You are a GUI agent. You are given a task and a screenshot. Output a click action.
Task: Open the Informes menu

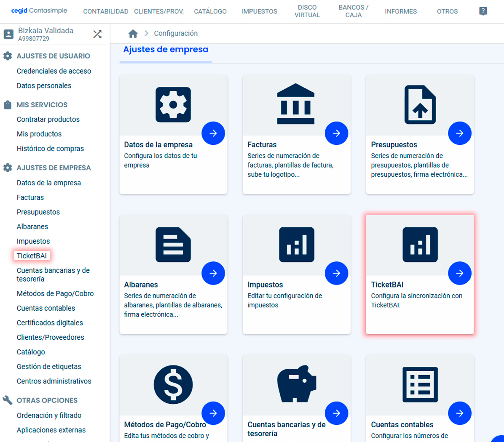[x=401, y=11]
